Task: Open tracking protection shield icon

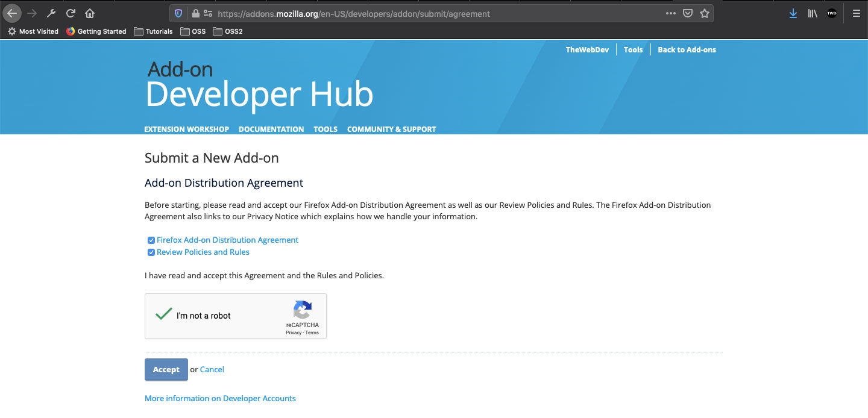Action: pyautogui.click(x=178, y=13)
